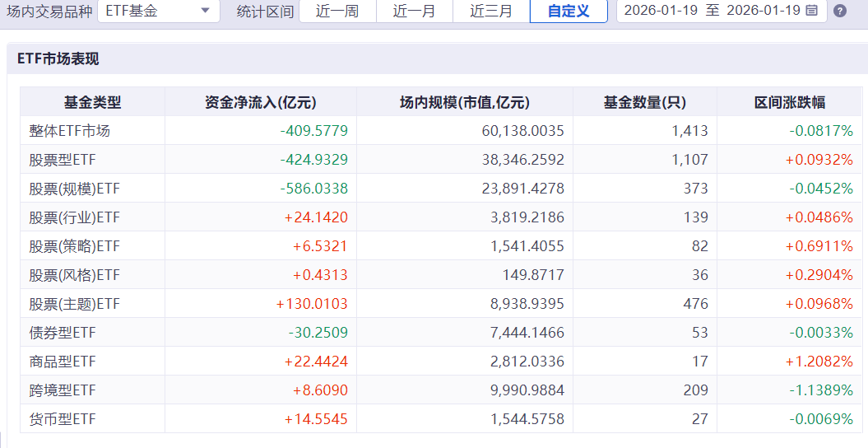Click market size value 3,819.2186
Viewport: 868px width, 448px height.
click(527, 217)
